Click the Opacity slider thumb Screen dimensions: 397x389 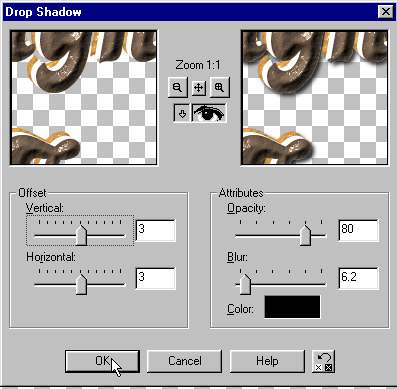pos(305,235)
